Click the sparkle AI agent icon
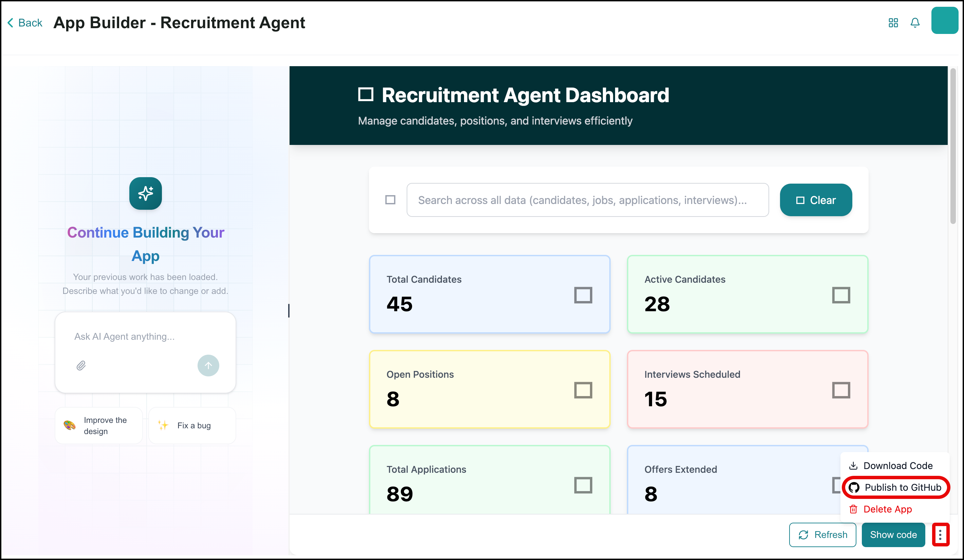The image size is (964, 560). point(145,193)
